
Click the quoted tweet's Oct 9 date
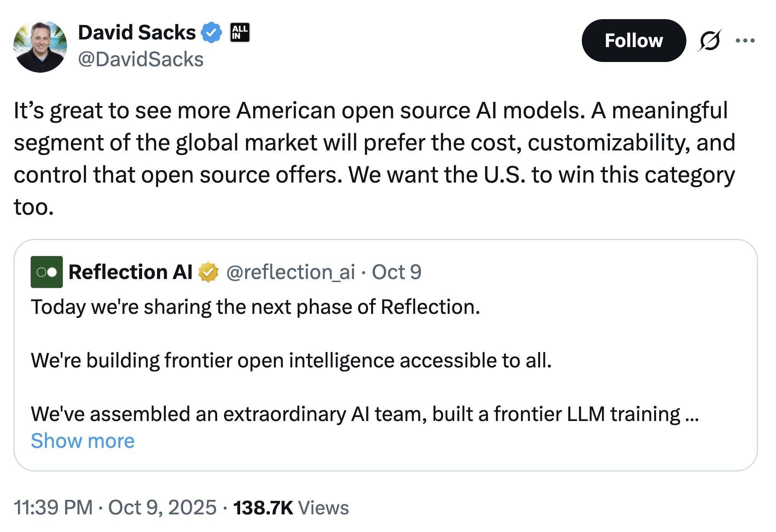tap(396, 272)
